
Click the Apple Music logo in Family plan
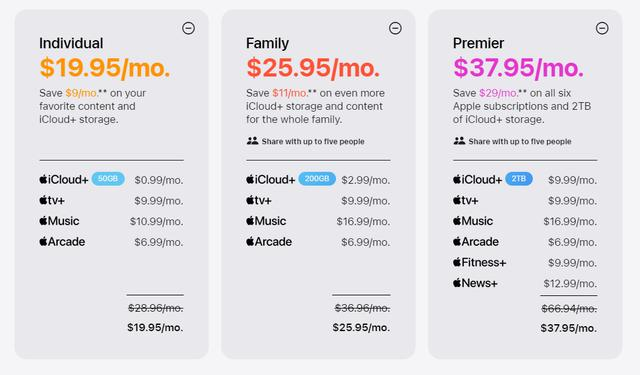266,221
